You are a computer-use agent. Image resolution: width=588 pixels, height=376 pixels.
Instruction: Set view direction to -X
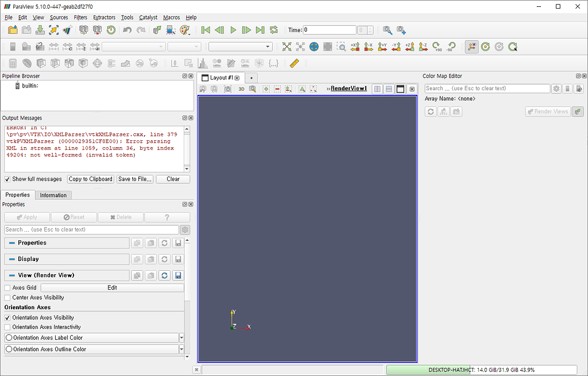(369, 47)
